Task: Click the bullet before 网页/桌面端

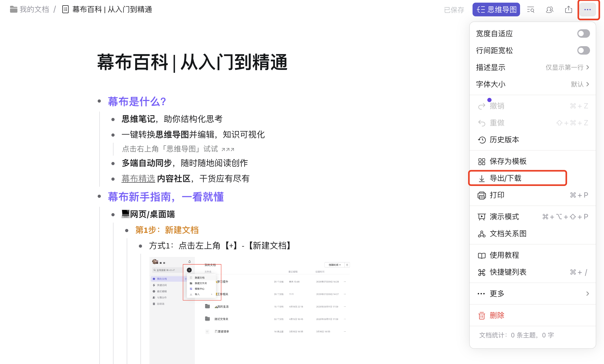Action: (113, 214)
